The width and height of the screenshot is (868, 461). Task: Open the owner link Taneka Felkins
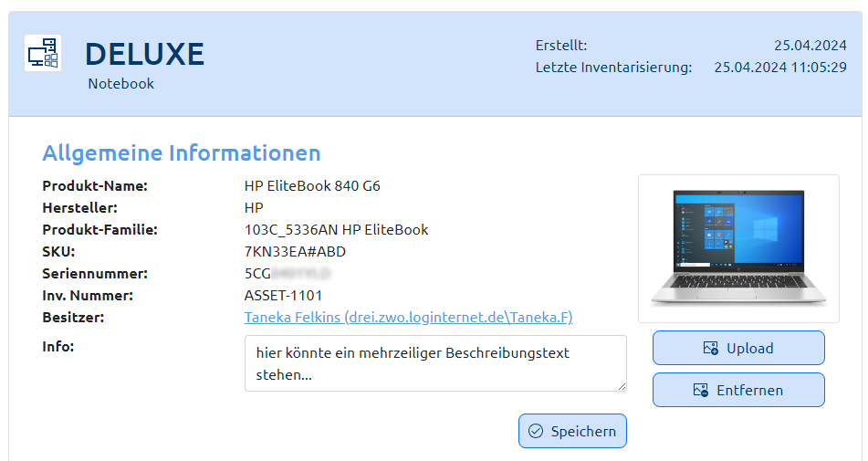(409, 317)
